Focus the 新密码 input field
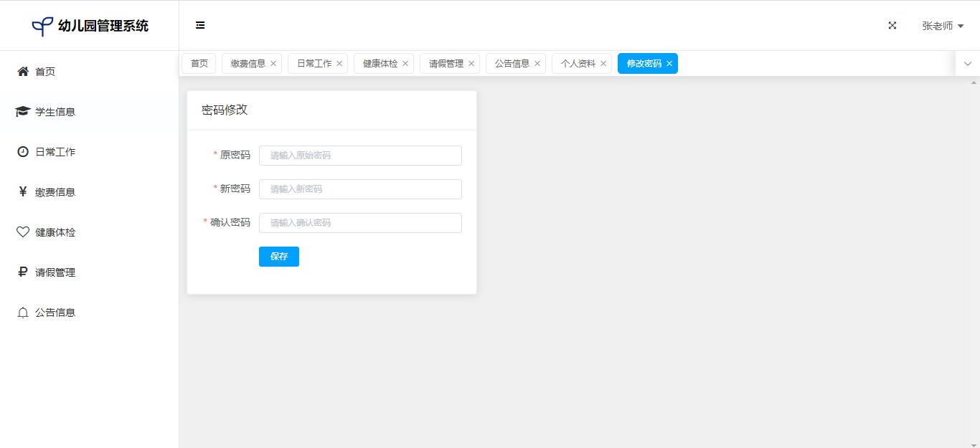 point(360,189)
